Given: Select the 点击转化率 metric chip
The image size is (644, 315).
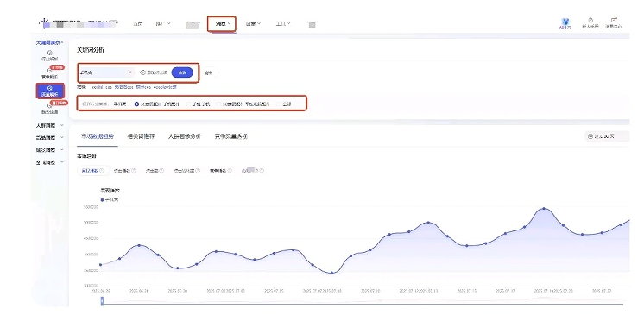Looking at the screenshot, I should coord(186,170).
